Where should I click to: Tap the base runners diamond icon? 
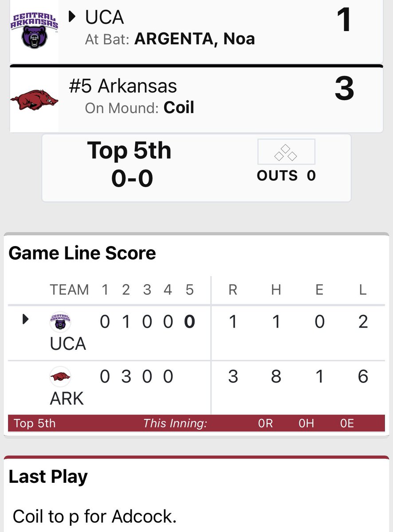point(286,152)
